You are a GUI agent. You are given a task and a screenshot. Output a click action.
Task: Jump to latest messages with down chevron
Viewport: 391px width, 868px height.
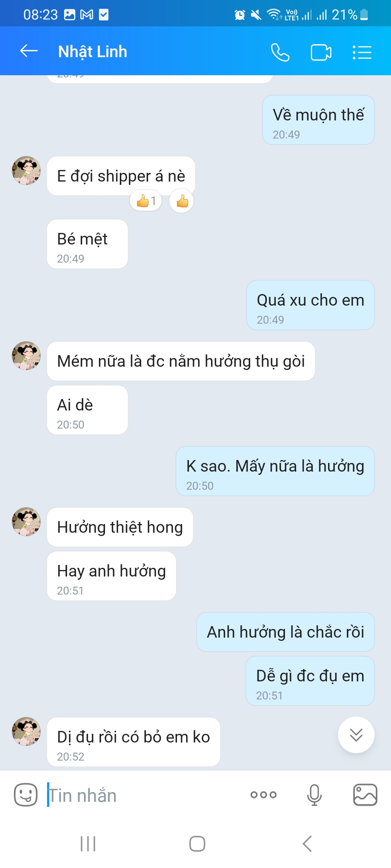[356, 735]
